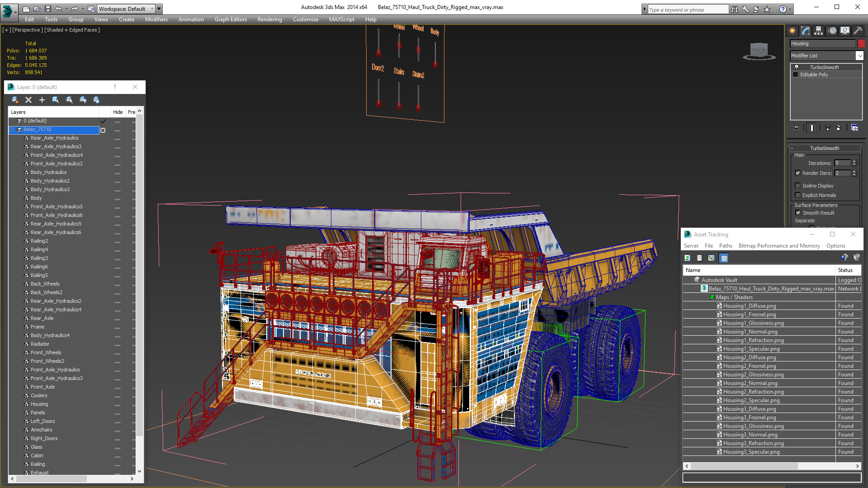Toggle Hide column for Radiator layer row
Screen dimensions: 868x488
118,345
